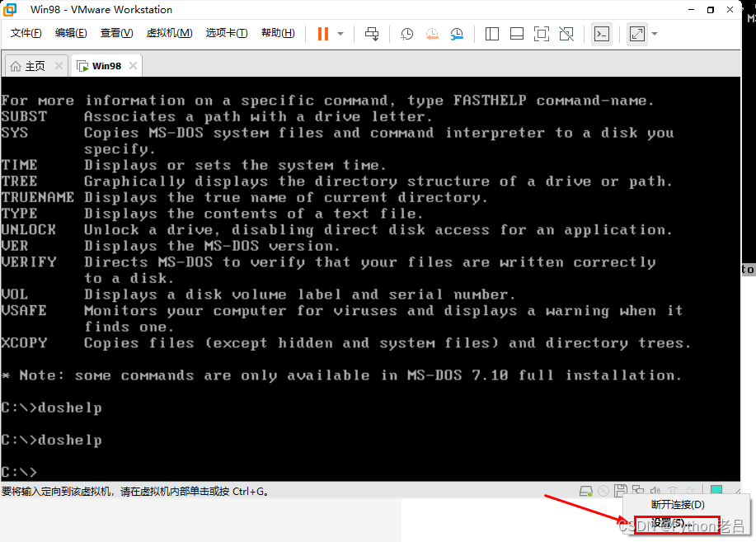Open the 查看(V) menu

(x=117, y=33)
